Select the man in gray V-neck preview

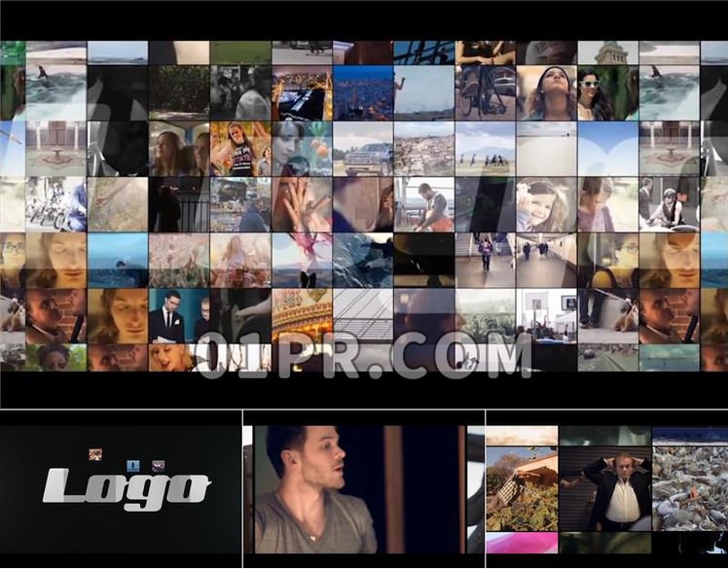tap(364, 489)
